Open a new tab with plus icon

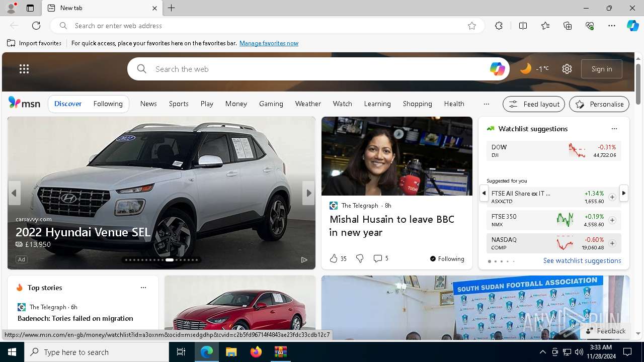click(x=172, y=8)
